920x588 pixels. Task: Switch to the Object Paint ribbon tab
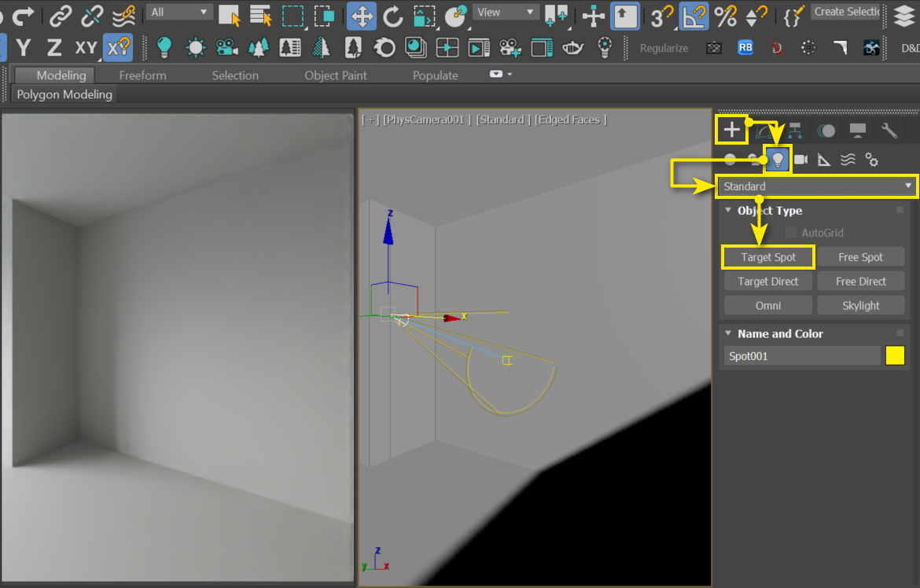336,75
